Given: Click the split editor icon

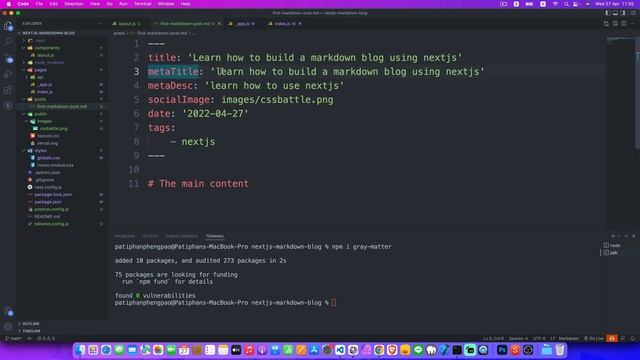Looking at the screenshot, I should [624, 24].
